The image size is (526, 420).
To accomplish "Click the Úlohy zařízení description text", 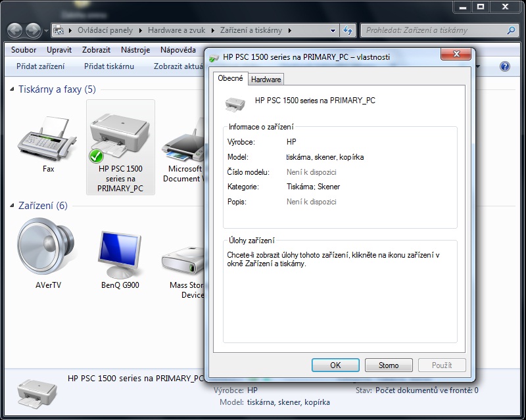I will pos(333,260).
